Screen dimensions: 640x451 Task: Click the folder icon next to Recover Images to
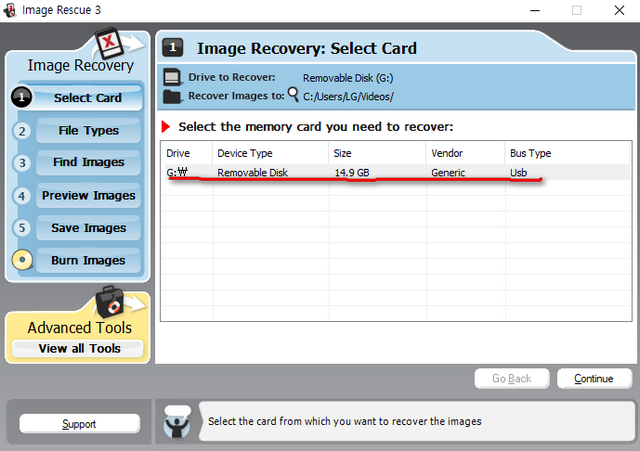coord(172,97)
